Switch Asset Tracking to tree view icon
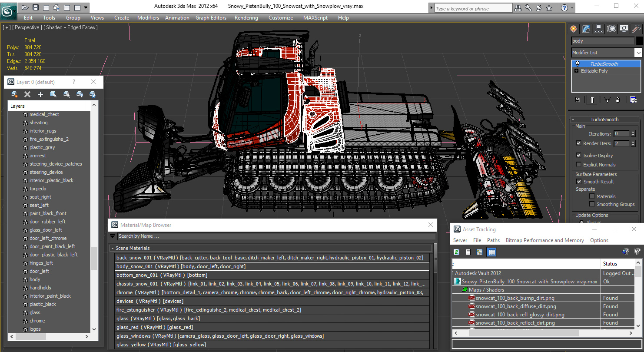The width and height of the screenshot is (644, 352). click(480, 252)
